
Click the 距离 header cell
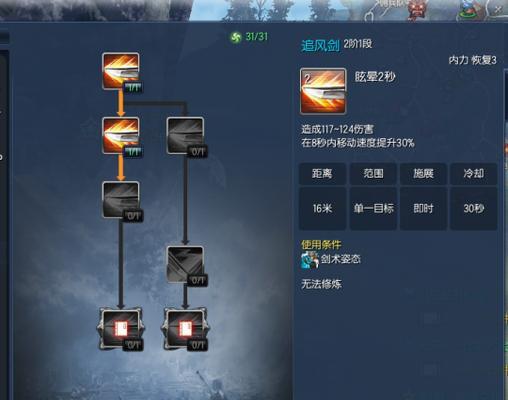click(322, 174)
